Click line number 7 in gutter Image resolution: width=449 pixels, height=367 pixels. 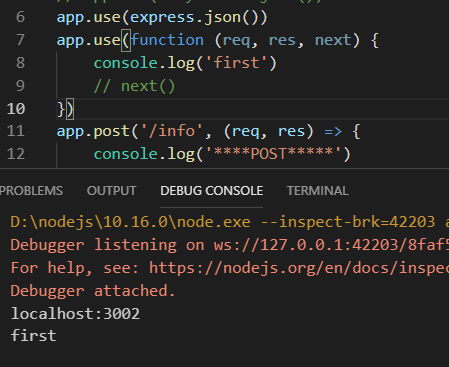(x=20, y=40)
